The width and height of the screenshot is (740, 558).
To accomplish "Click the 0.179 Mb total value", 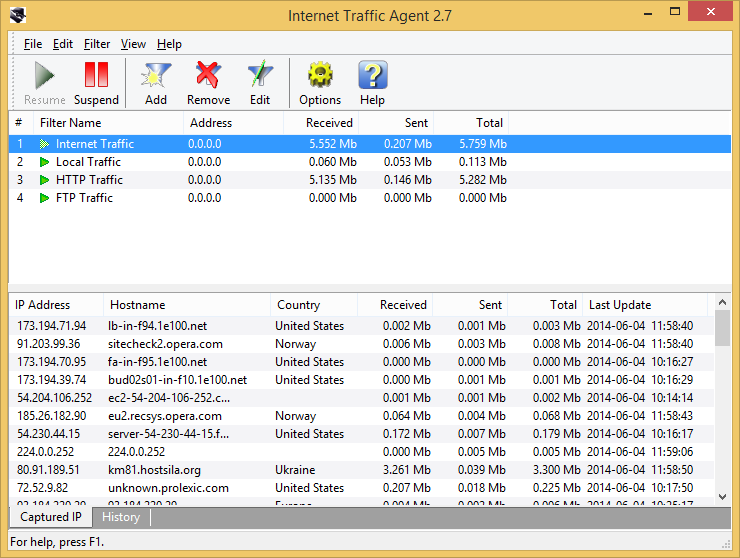I will [x=556, y=434].
